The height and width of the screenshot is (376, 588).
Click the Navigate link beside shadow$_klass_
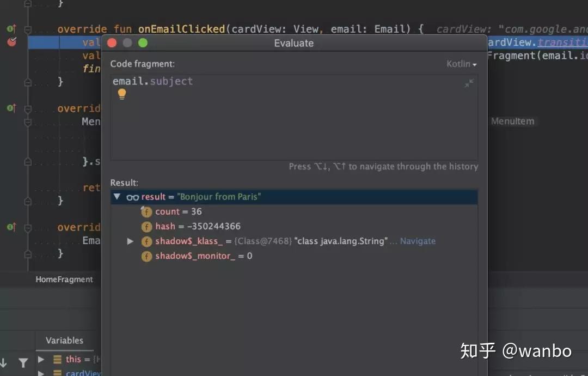[x=418, y=241]
